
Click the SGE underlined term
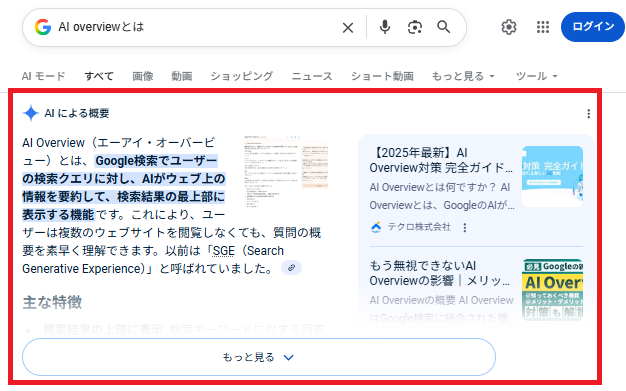tap(224, 251)
